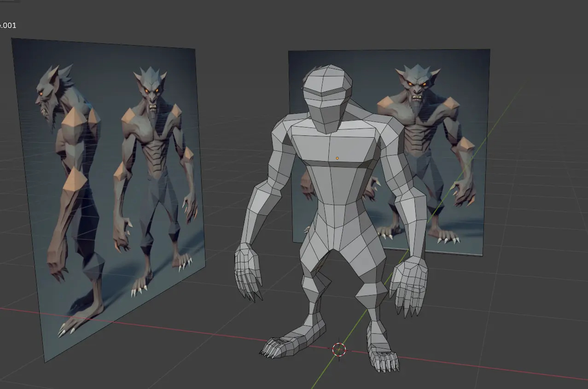Click the ".001" object name text
Screen dimensions: 588x389
coord(8,25)
